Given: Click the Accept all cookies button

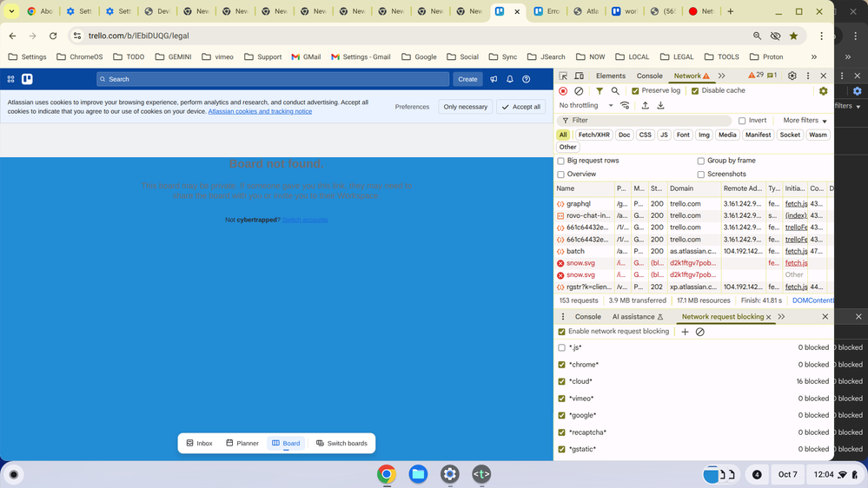Looking at the screenshot, I should [520, 107].
